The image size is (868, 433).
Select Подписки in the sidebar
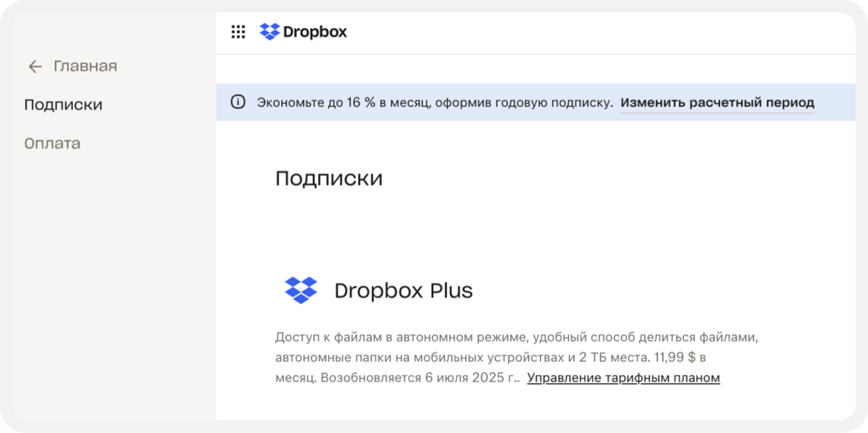pos(63,105)
